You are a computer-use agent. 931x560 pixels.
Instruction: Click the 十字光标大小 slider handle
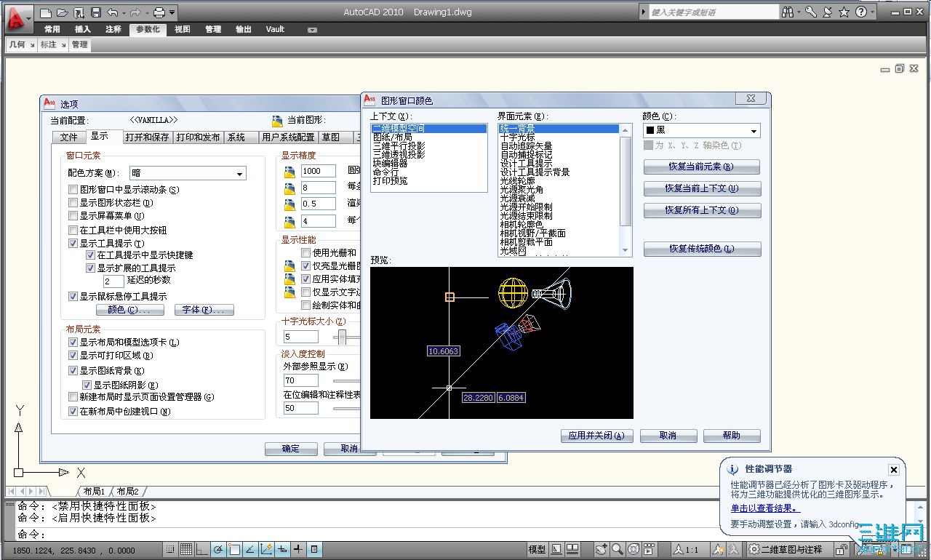(x=342, y=337)
